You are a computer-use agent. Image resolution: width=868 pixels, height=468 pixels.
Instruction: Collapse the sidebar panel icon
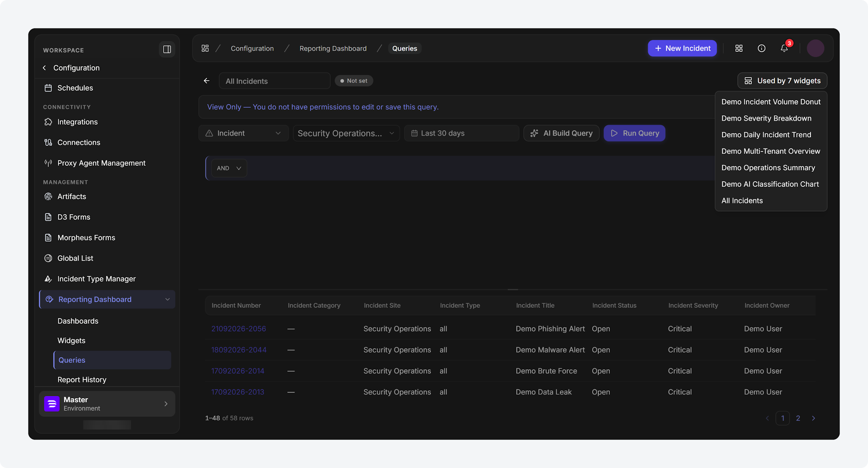167,49
